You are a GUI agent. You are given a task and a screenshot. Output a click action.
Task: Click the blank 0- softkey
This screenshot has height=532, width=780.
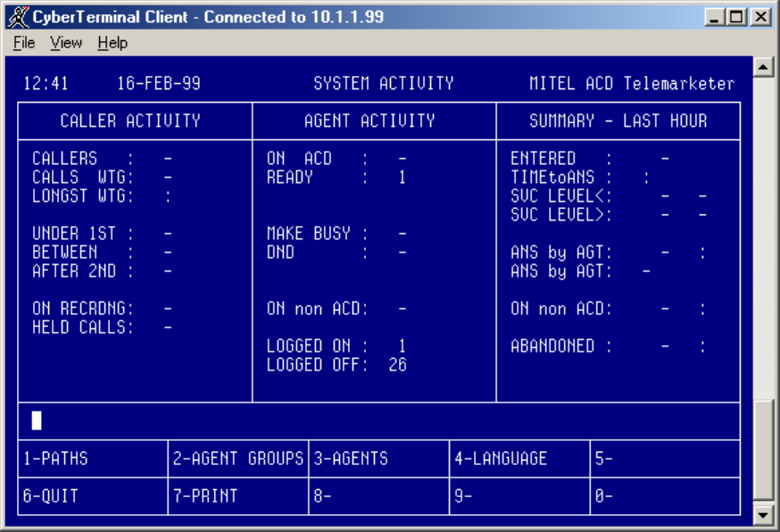(665, 496)
